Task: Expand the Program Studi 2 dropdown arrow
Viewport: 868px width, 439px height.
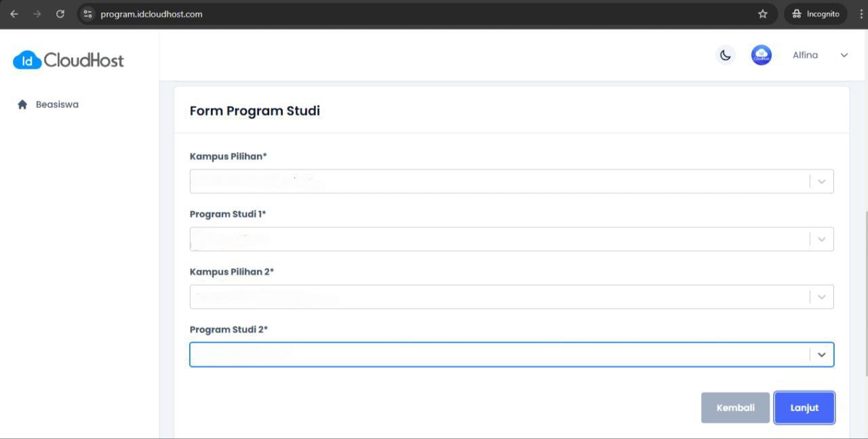Action: [822, 354]
